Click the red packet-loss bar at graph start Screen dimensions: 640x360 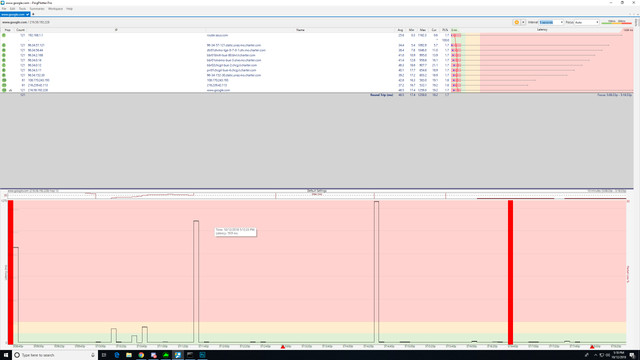(11, 272)
